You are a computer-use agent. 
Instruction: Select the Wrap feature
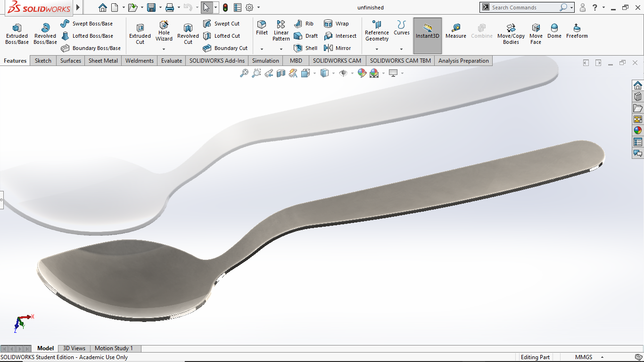(336, 24)
